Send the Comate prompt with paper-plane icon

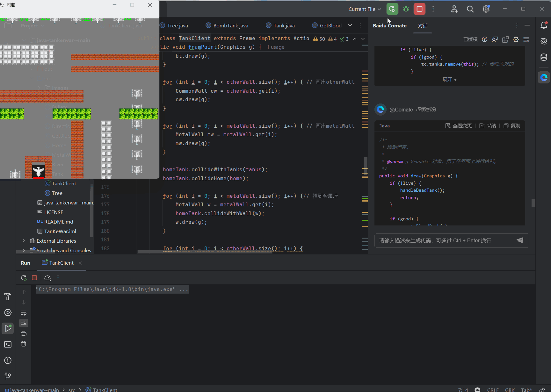(520, 240)
